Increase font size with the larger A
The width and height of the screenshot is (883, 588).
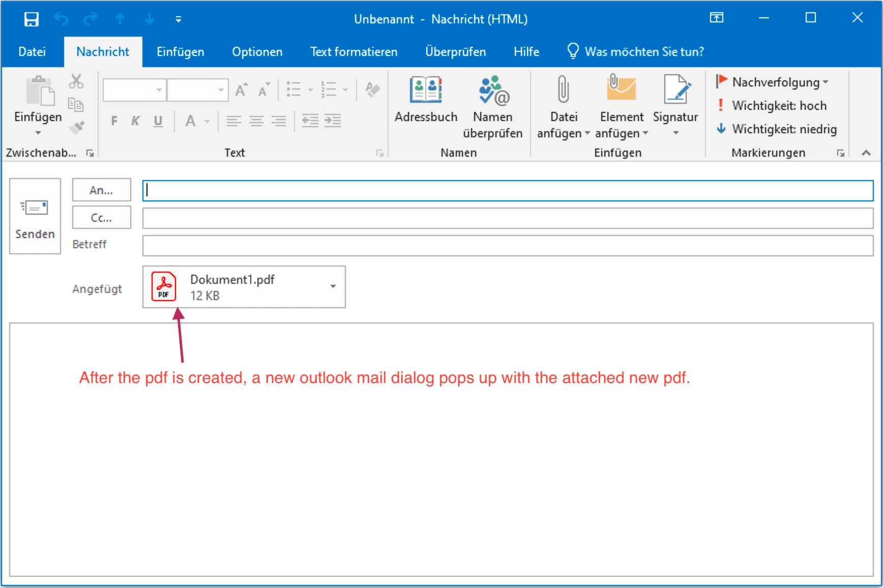point(242,90)
